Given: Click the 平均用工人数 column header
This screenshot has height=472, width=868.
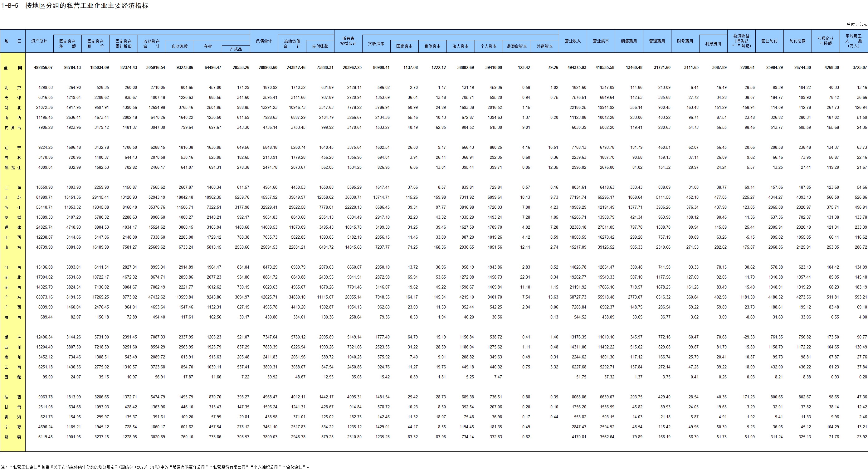Looking at the screenshot, I should coord(854,41).
